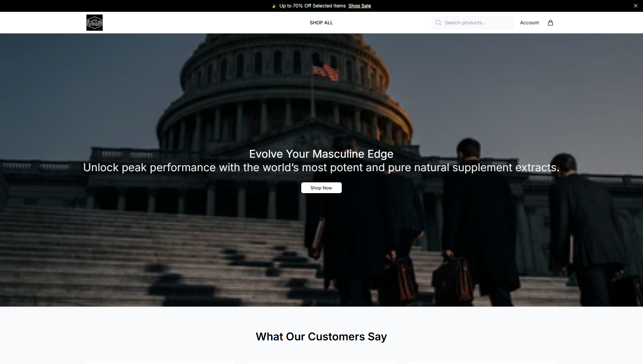
Task: Click the search magnifier icon
Action: coord(439,23)
